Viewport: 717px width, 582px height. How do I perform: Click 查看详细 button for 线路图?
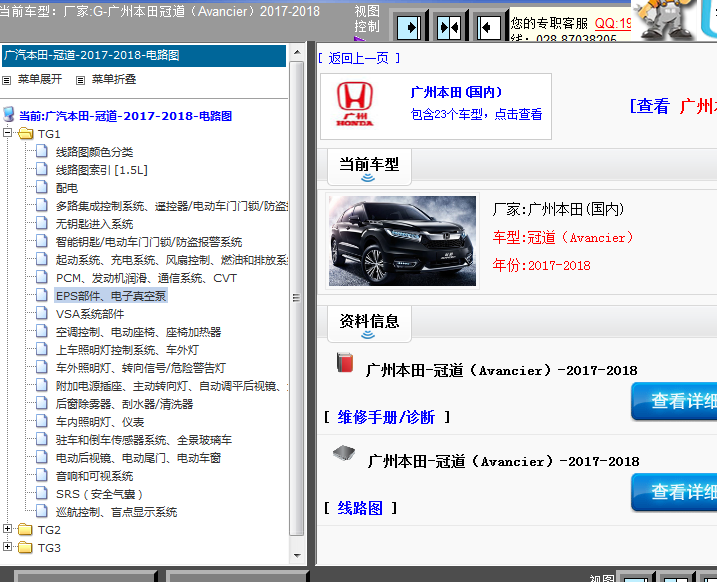coord(674,492)
